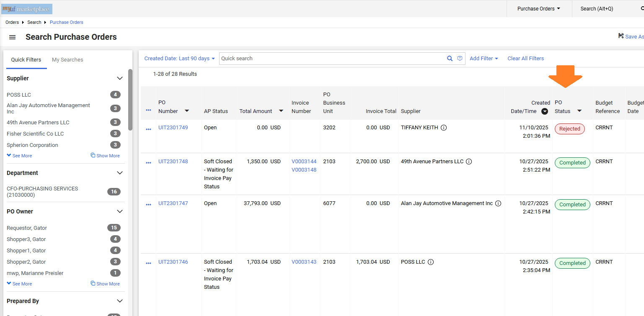
Task: Collapse the Supplier filter section
Action: click(x=119, y=78)
